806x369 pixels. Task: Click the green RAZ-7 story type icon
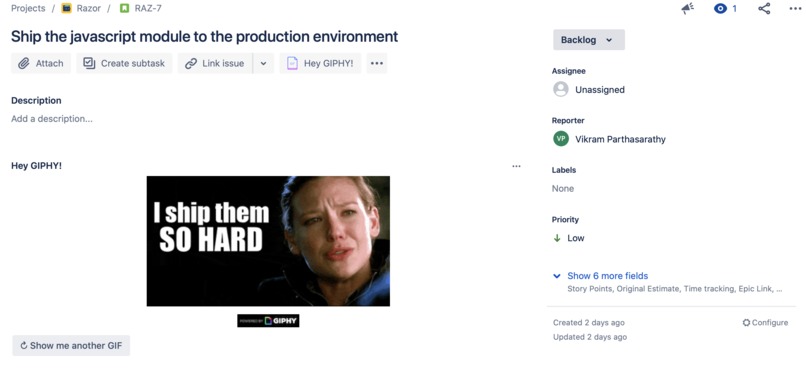point(124,8)
